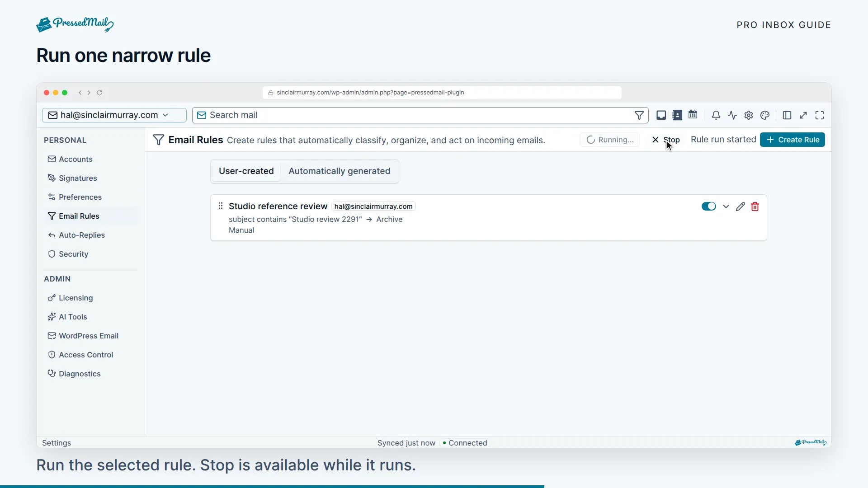Delete the Studio reference review rule
868x488 pixels.
click(x=755, y=206)
